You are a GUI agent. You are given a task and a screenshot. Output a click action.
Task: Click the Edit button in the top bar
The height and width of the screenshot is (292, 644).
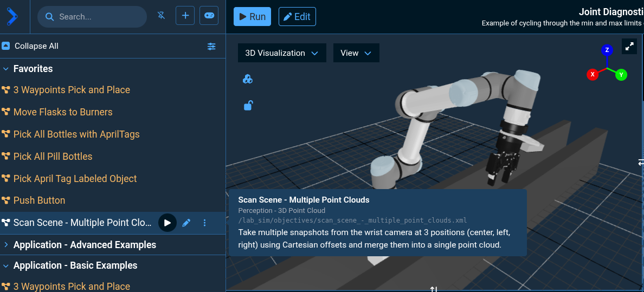pos(297,17)
